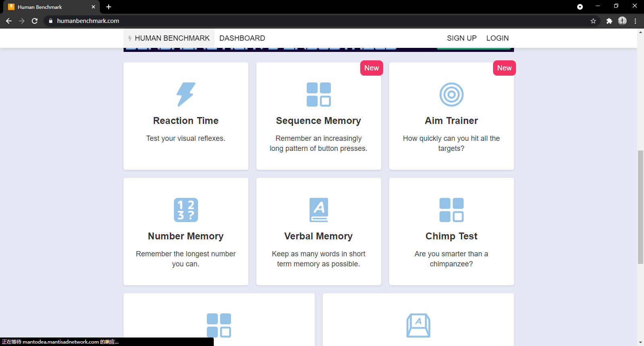Click the New badge on Sequence Memory

(x=372, y=68)
